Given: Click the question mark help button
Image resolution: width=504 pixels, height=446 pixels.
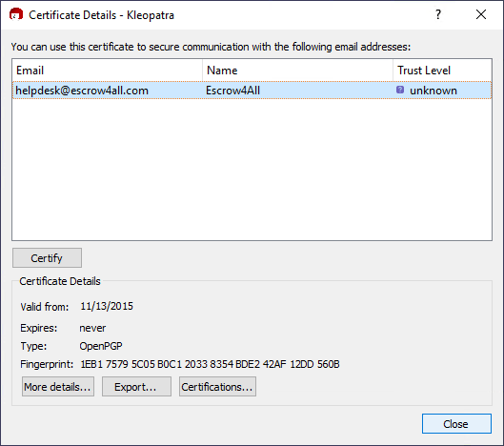Looking at the screenshot, I should pos(438,14).
